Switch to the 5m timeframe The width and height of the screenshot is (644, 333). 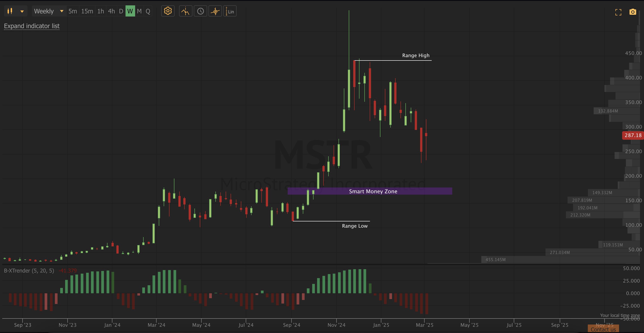coord(73,11)
